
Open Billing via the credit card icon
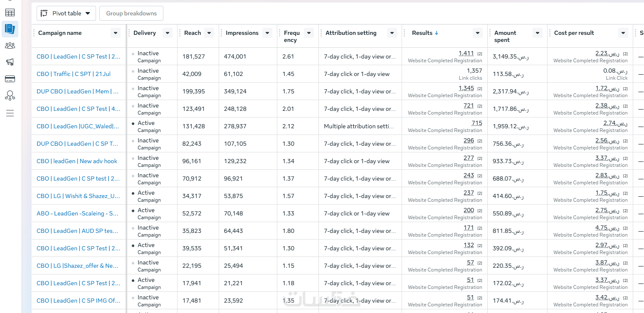tap(10, 79)
